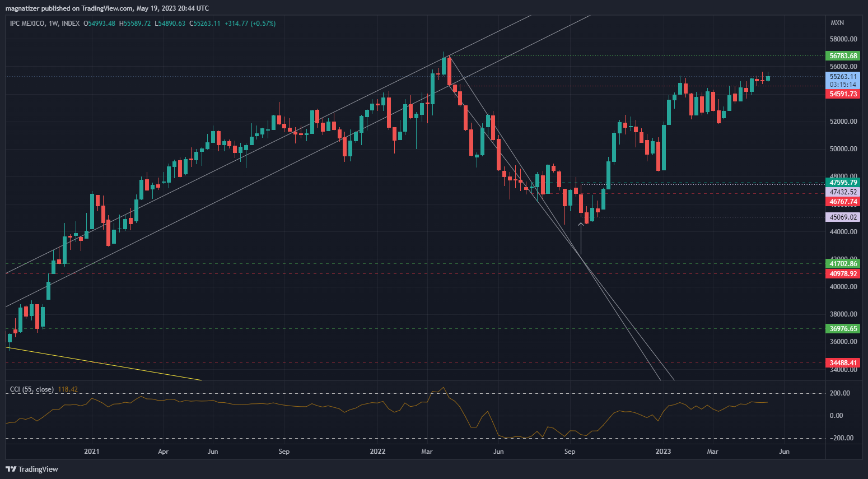The image size is (868, 479).
Task: Click the red 34488.41 price label
Action: [843, 363]
